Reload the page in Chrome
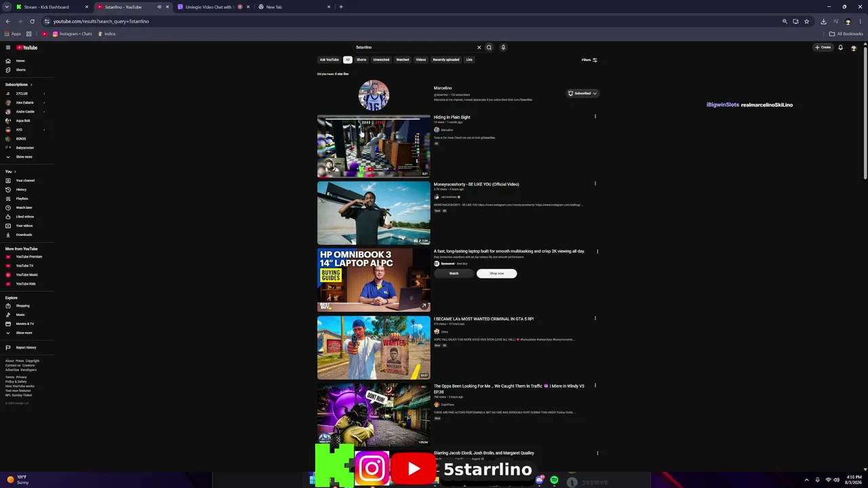This screenshot has height=488, width=868. [32, 21]
